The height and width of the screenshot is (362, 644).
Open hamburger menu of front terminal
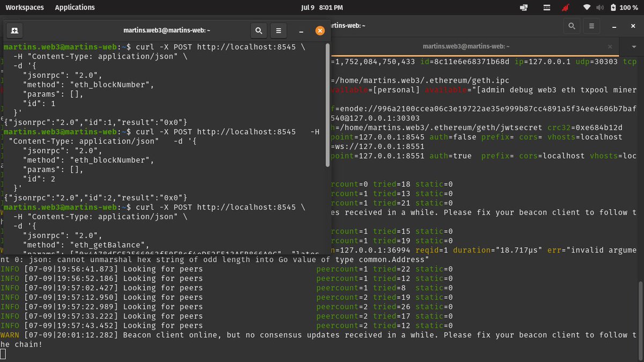[x=279, y=31]
